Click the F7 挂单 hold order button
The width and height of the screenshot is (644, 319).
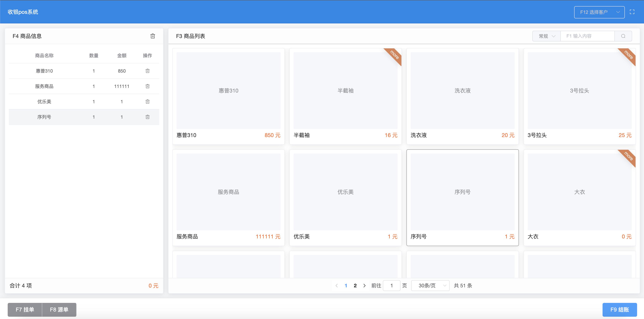25,310
